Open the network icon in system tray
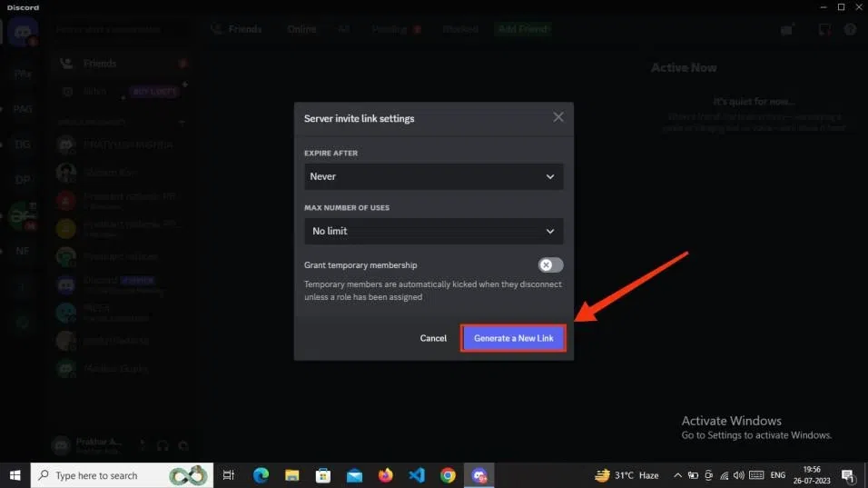The image size is (868, 488). tap(724, 475)
